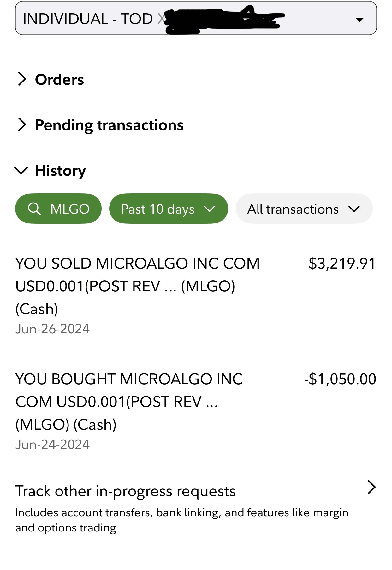The image size is (392, 570).
Task: Click Track other in-progress requests
Action: coord(125,491)
